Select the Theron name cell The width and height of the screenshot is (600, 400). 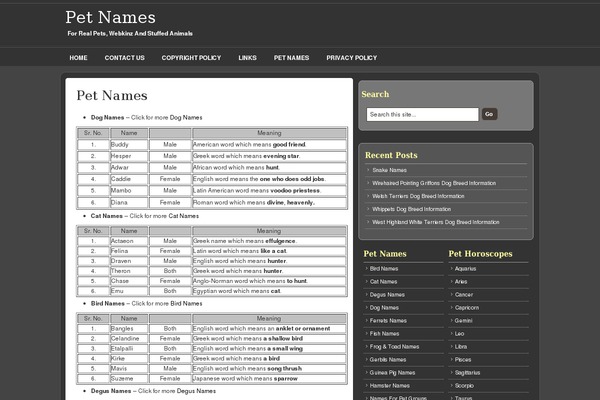click(x=129, y=271)
